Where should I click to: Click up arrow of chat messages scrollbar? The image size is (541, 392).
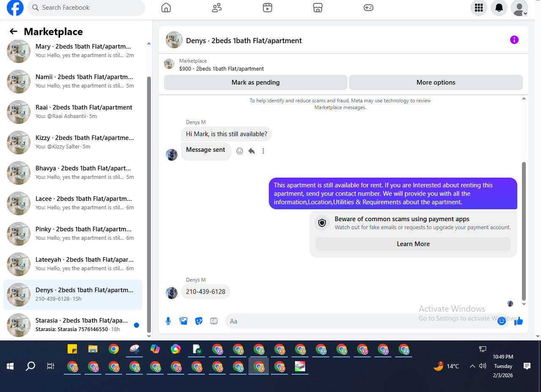524,99
